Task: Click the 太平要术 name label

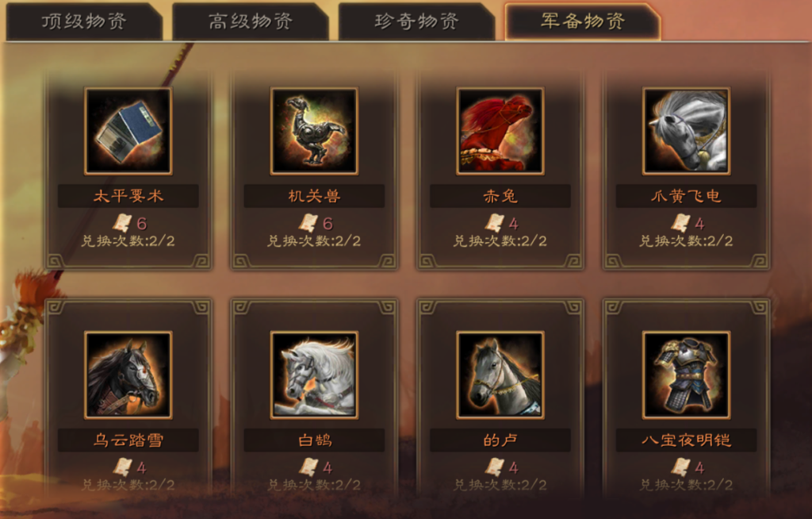Action: (128, 196)
